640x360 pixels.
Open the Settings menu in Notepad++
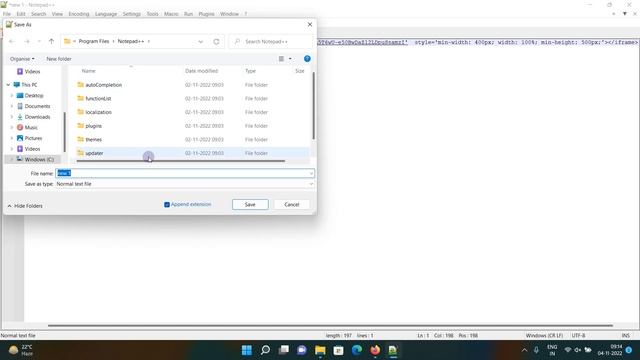tap(132, 14)
